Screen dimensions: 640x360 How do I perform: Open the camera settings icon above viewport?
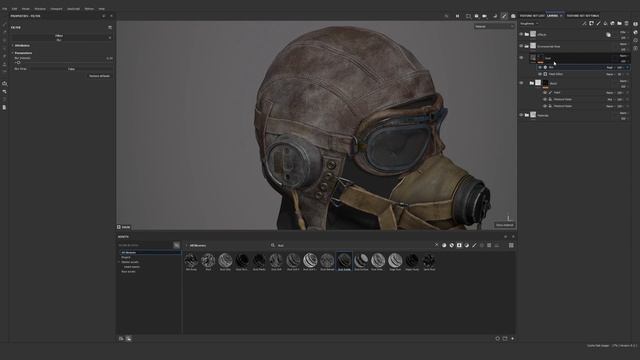click(484, 16)
